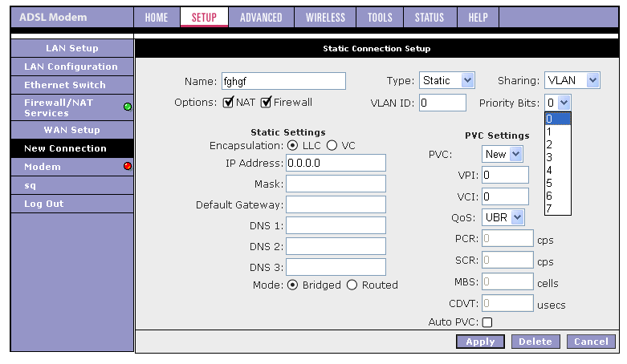Switch to the SETUP tab
The image size is (627, 364).
(204, 17)
